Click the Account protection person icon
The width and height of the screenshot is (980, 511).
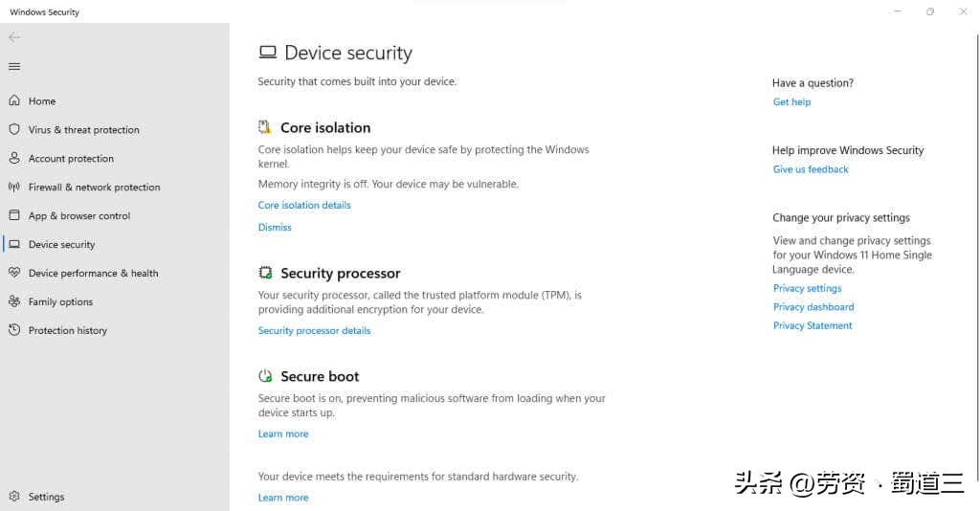[x=14, y=158]
